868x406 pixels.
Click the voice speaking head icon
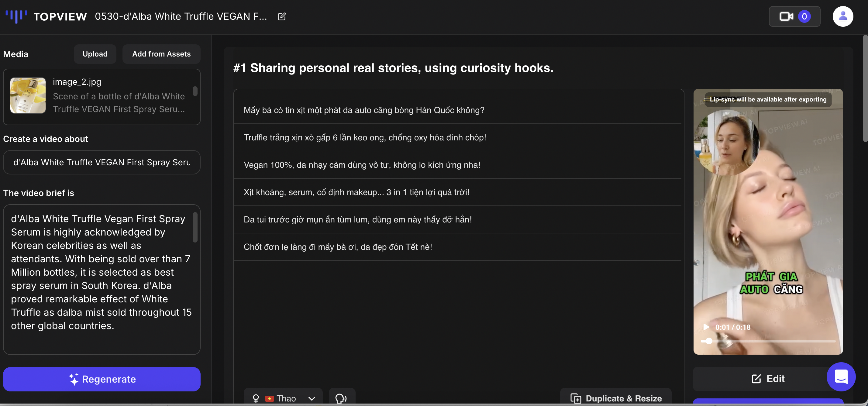pos(341,398)
